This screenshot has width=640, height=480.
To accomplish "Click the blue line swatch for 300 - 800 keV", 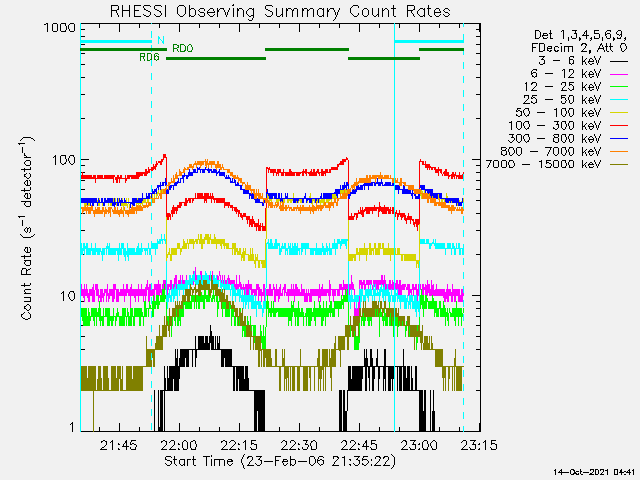I will click(x=619, y=139).
